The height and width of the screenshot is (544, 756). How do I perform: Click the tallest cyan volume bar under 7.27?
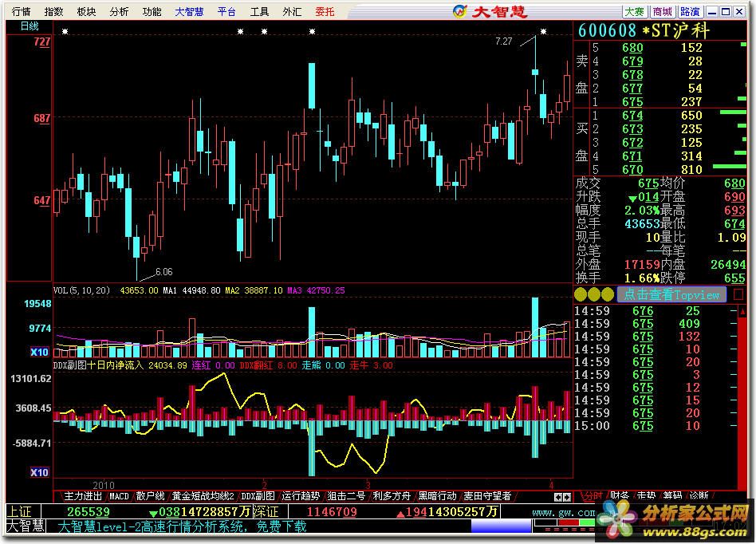[534, 327]
